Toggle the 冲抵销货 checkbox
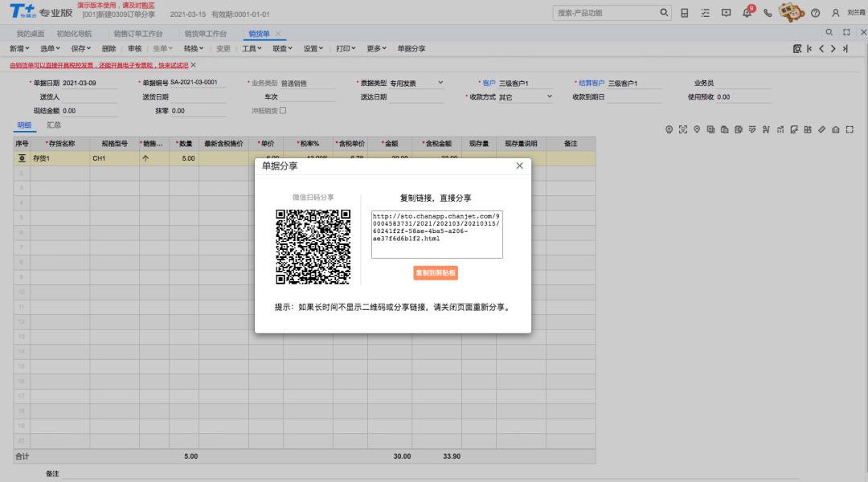Screen dimensions: 868x482 (x=283, y=111)
